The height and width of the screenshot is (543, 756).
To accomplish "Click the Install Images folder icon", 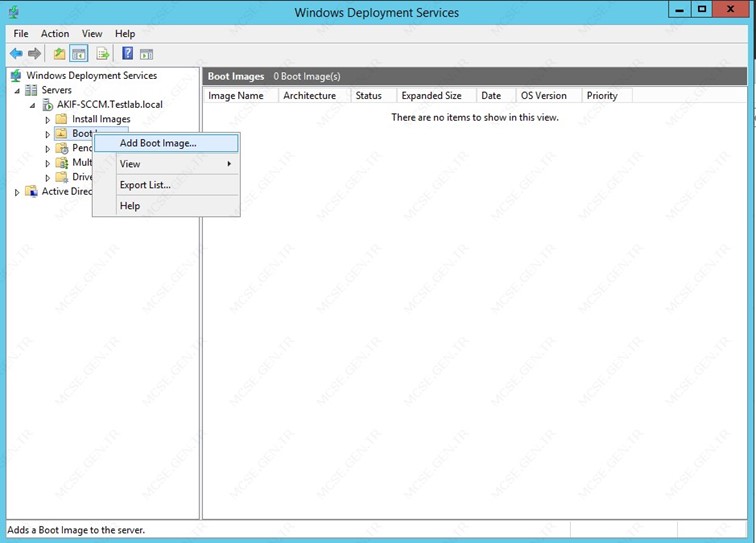I will tap(61, 119).
